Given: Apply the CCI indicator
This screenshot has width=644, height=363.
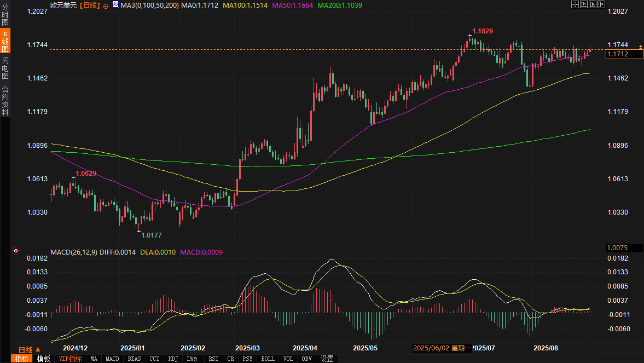Looking at the screenshot, I should 154,359.
